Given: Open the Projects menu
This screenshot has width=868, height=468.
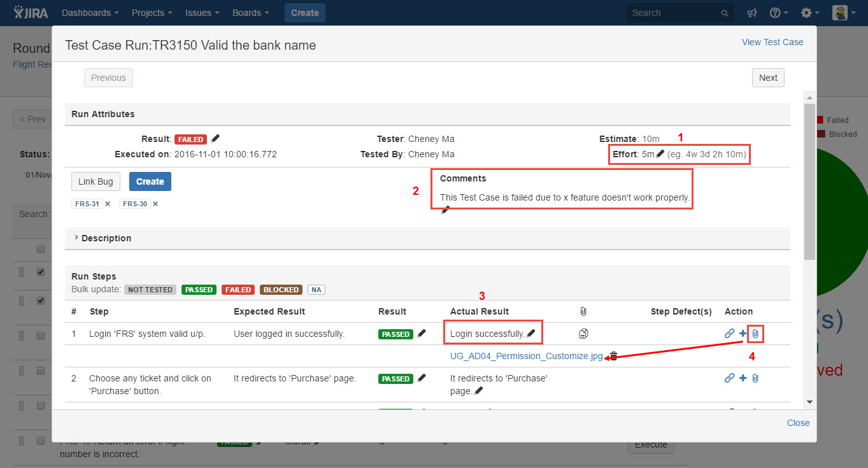Looking at the screenshot, I should tap(152, 13).
